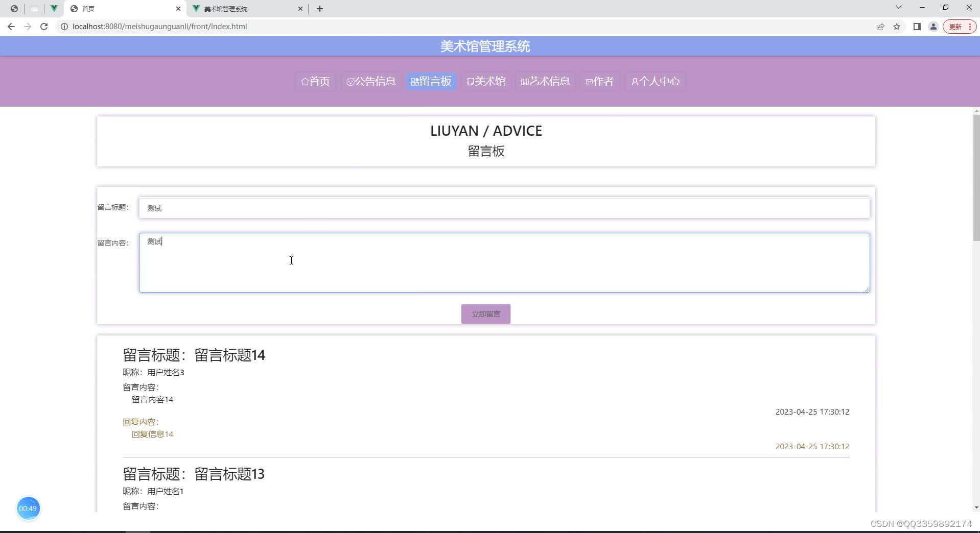Click the page vertical scrollbar thumb
This screenshot has height=533, width=980.
(976, 178)
